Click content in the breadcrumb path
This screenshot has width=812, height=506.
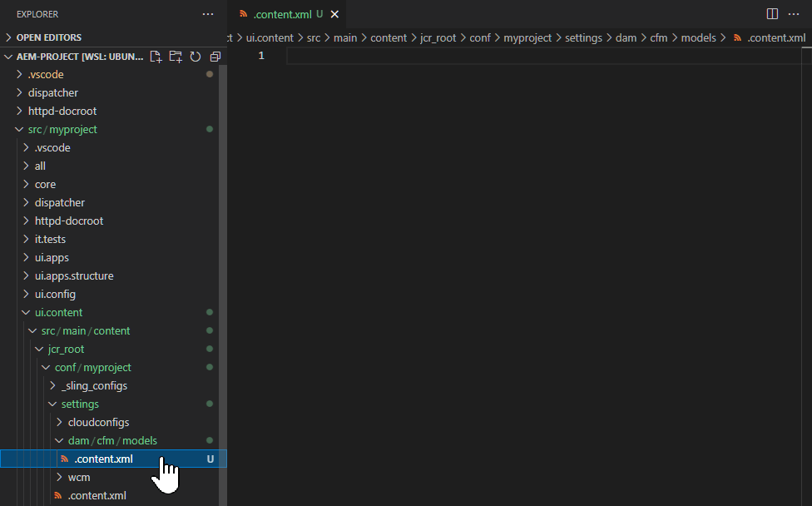pos(389,37)
